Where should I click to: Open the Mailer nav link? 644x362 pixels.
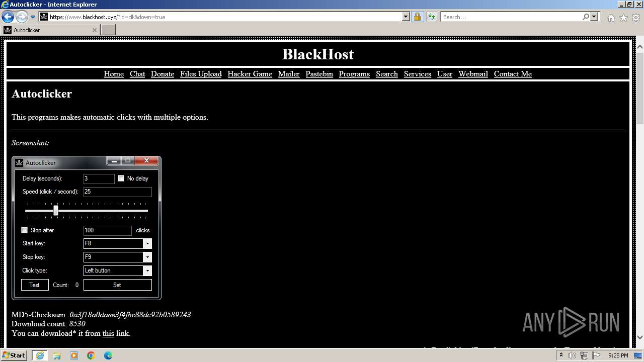coord(289,74)
